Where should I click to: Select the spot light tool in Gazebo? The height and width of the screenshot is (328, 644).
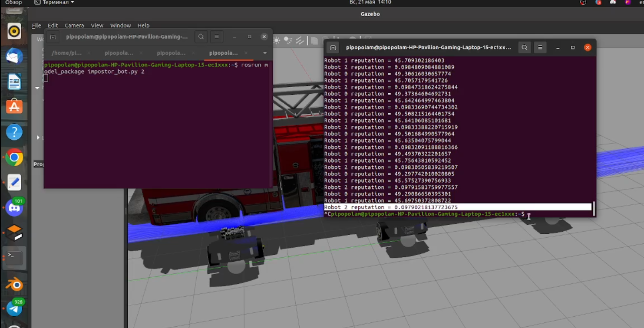(287, 39)
